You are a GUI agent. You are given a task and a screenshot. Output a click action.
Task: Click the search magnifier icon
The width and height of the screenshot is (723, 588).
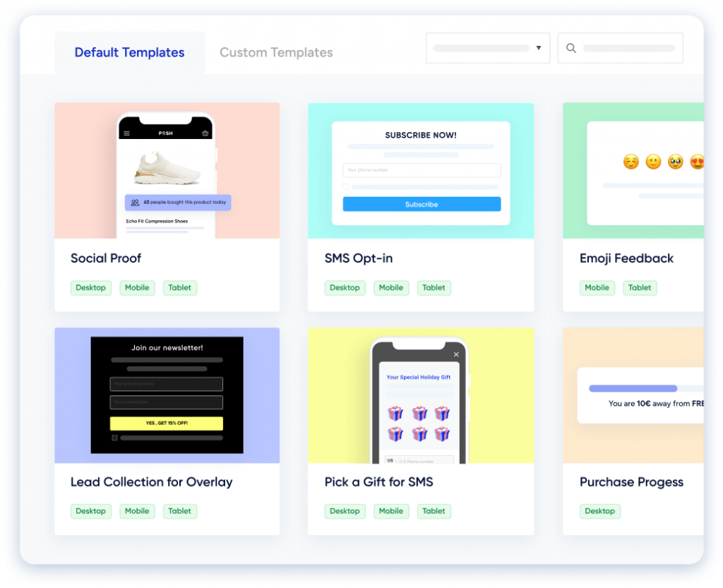click(571, 48)
